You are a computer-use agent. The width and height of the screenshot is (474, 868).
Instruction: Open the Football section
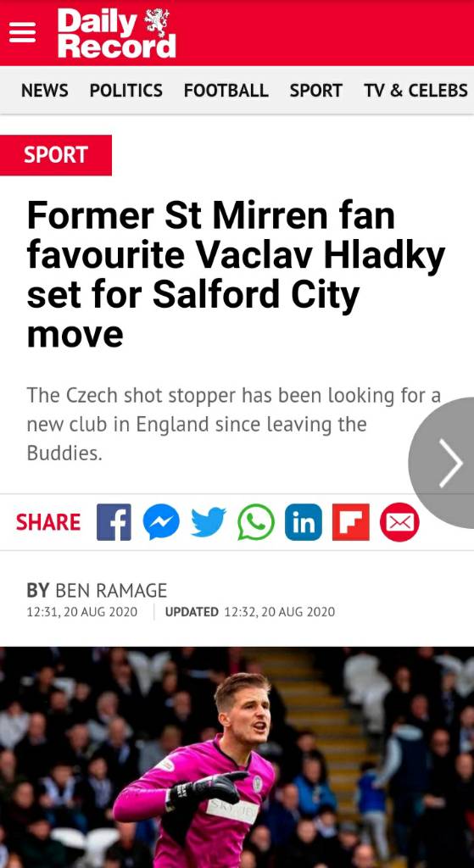click(x=226, y=90)
